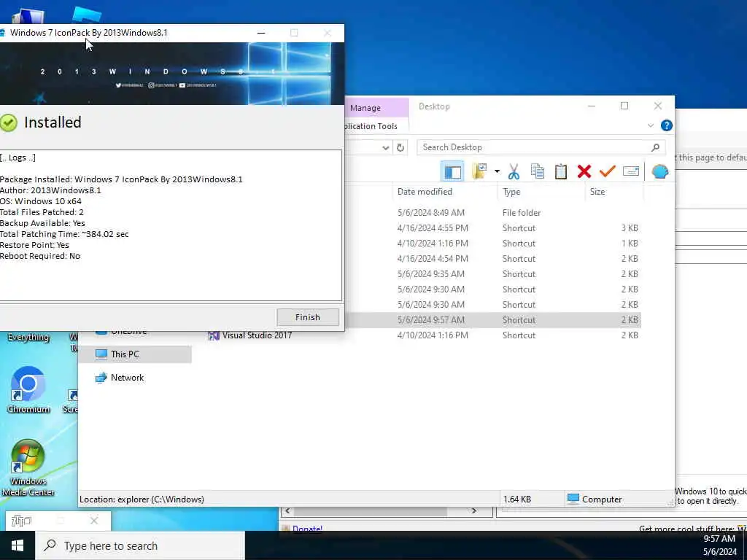Click the Cut scissors icon
This screenshot has height=560, width=747.
coord(514,171)
